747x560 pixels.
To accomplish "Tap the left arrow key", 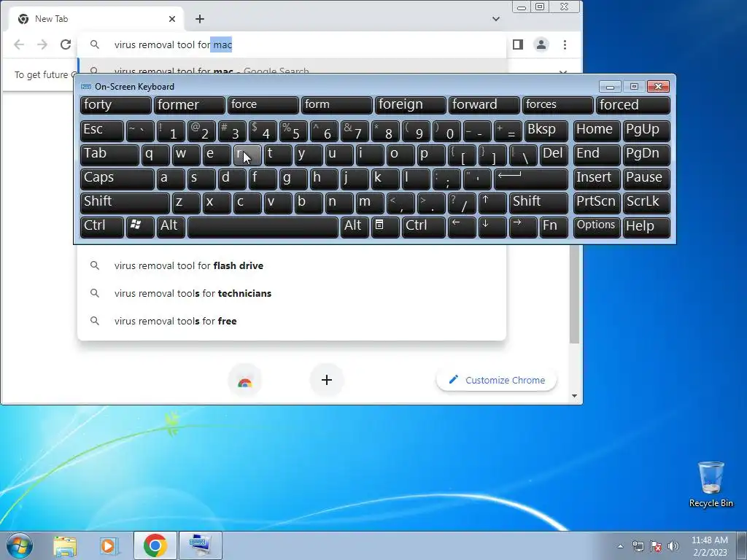I will click(x=462, y=227).
